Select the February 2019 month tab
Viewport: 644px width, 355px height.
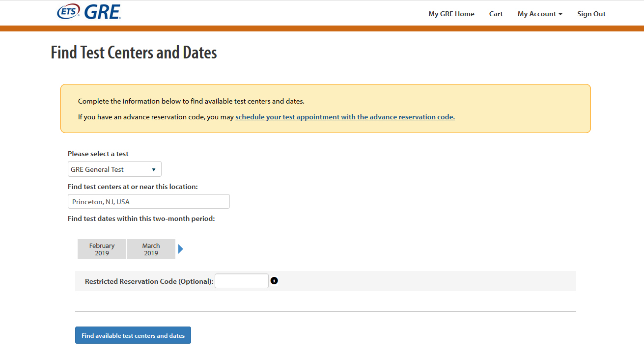[x=102, y=249]
